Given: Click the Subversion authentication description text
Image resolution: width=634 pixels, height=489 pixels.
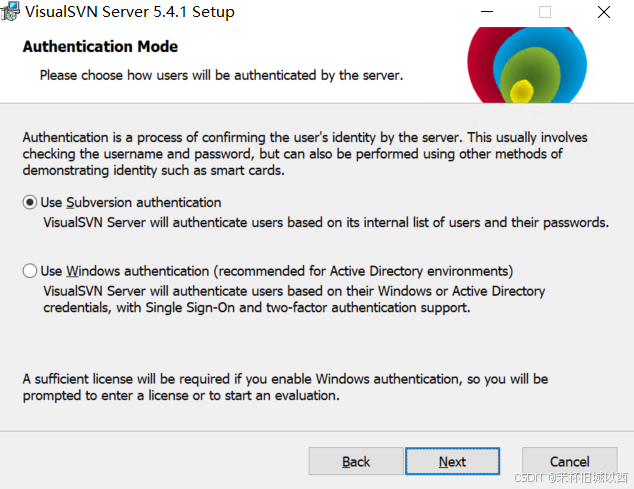Looking at the screenshot, I should pos(326,222).
